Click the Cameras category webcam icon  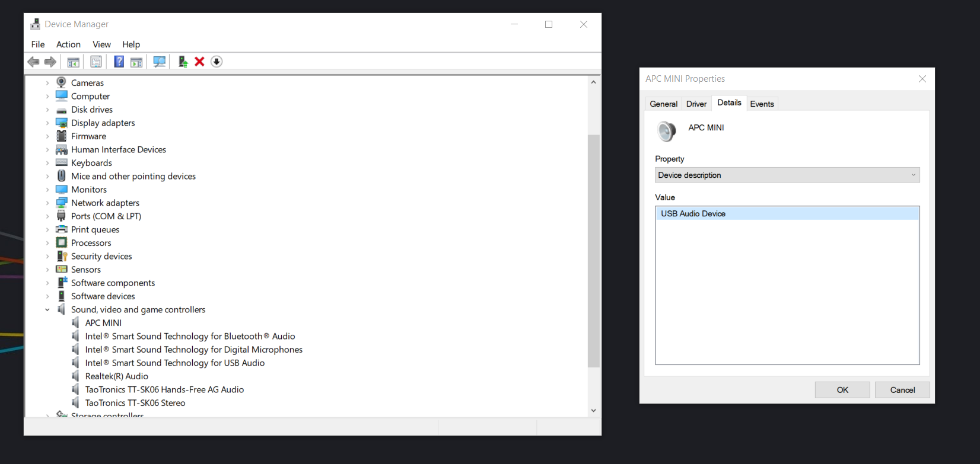point(61,82)
